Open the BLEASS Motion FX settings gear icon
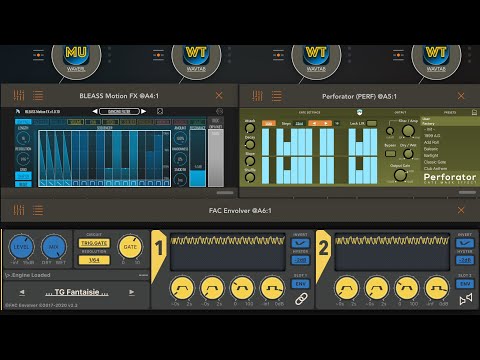Viewport: 480px width, 360px height. 219,111
